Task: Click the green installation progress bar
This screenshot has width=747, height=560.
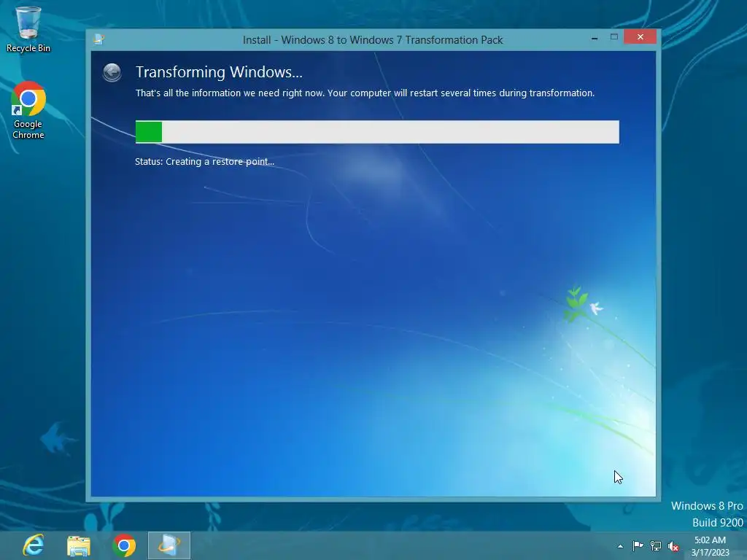Action: [377, 132]
